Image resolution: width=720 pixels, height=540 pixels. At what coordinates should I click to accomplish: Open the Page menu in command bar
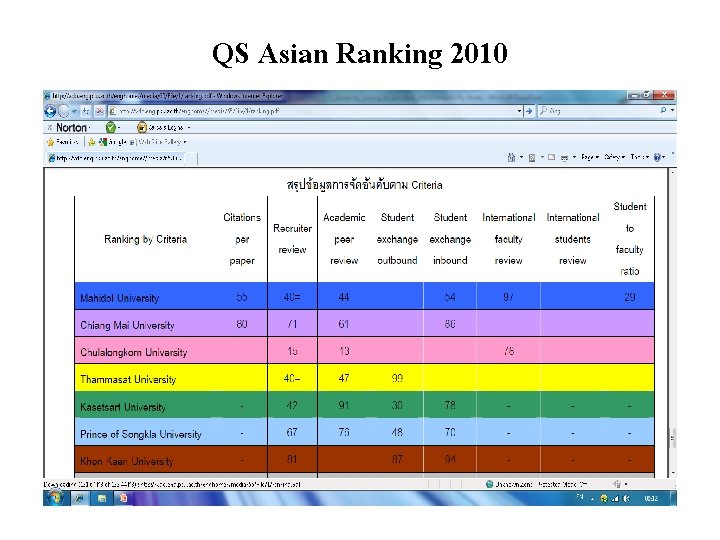click(590, 157)
